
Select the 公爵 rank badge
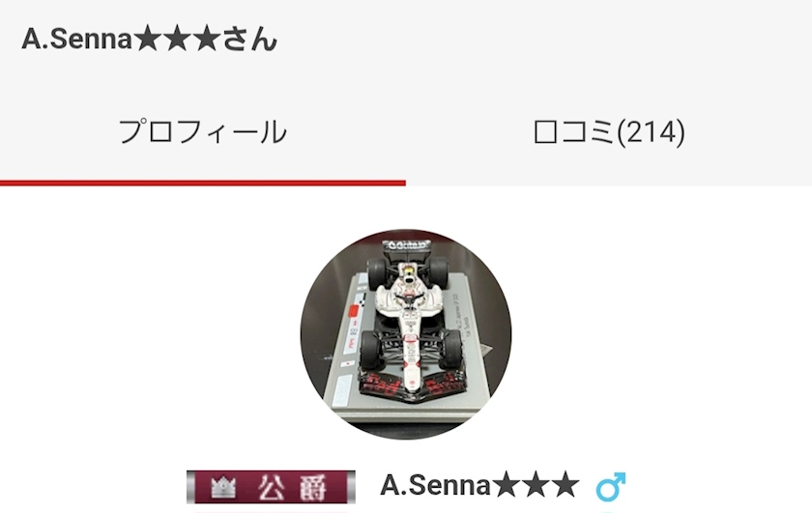point(271,487)
